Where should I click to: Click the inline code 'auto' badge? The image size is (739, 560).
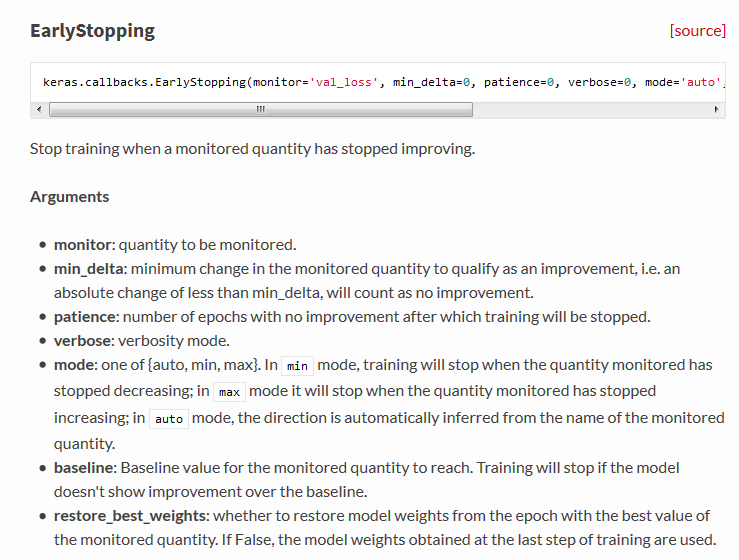[169, 418]
